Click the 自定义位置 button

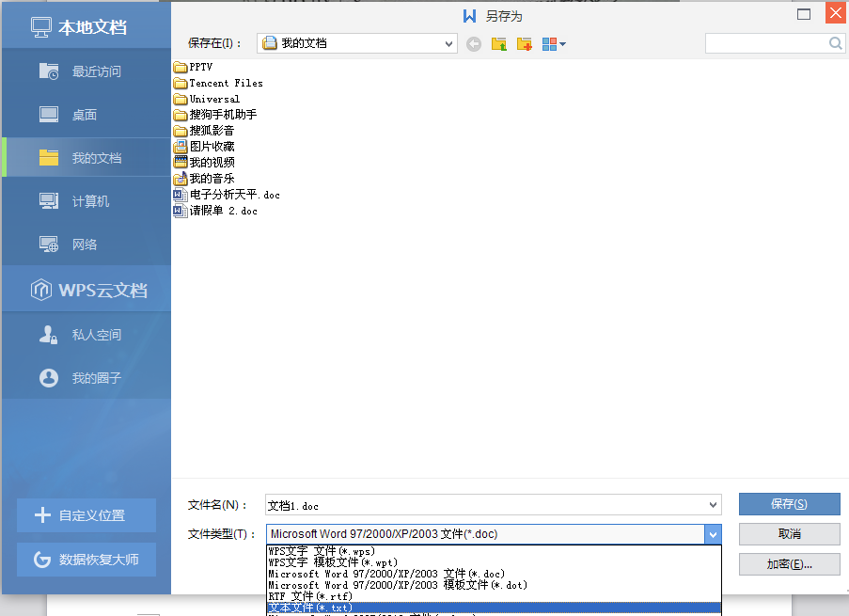click(86, 515)
